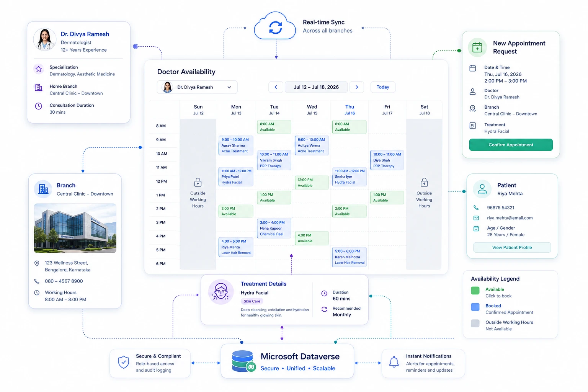Click the patient email envelope icon

click(x=476, y=218)
